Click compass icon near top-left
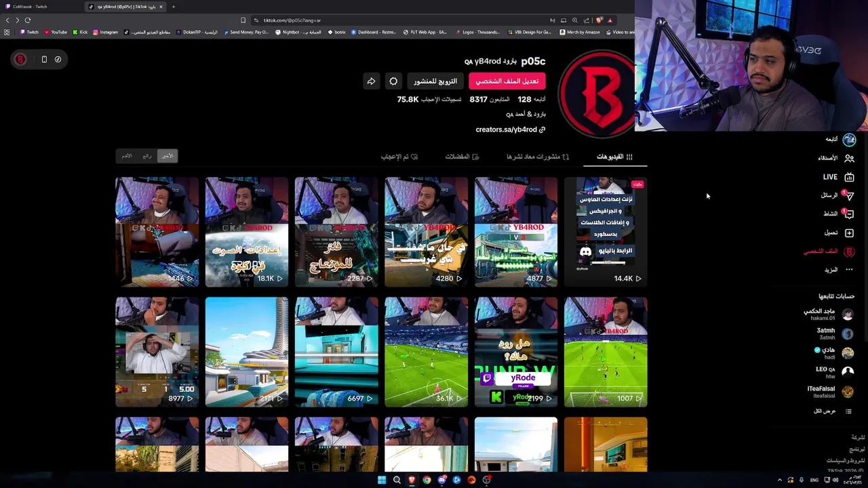Viewport: 868px width, 488px height. pyautogui.click(x=58, y=60)
